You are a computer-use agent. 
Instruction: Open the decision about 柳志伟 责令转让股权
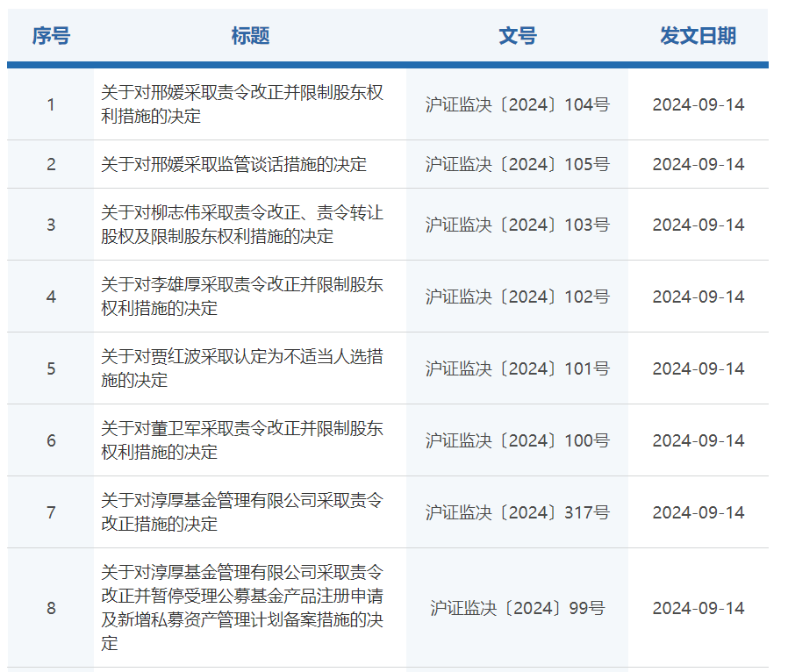241,225
